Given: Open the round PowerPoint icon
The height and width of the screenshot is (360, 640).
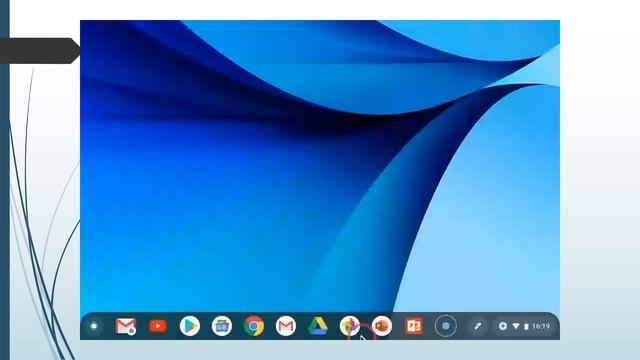Looking at the screenshot, I should click(x=382, y=326).
